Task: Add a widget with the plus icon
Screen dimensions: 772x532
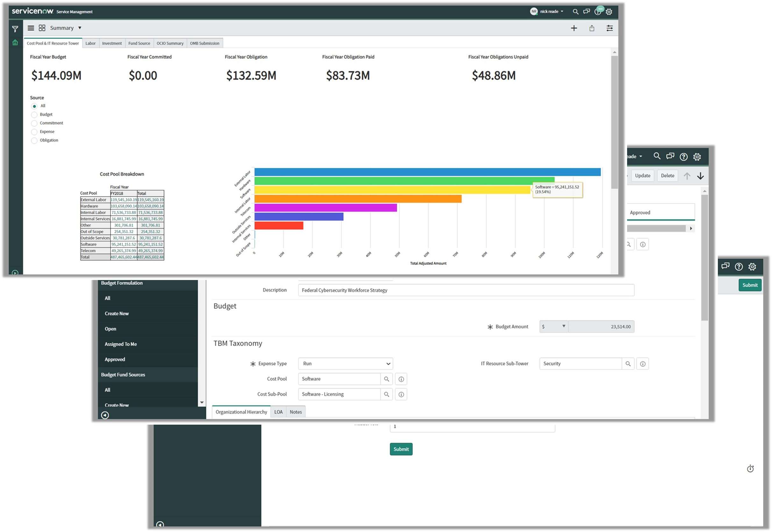Action: (574, 28)
